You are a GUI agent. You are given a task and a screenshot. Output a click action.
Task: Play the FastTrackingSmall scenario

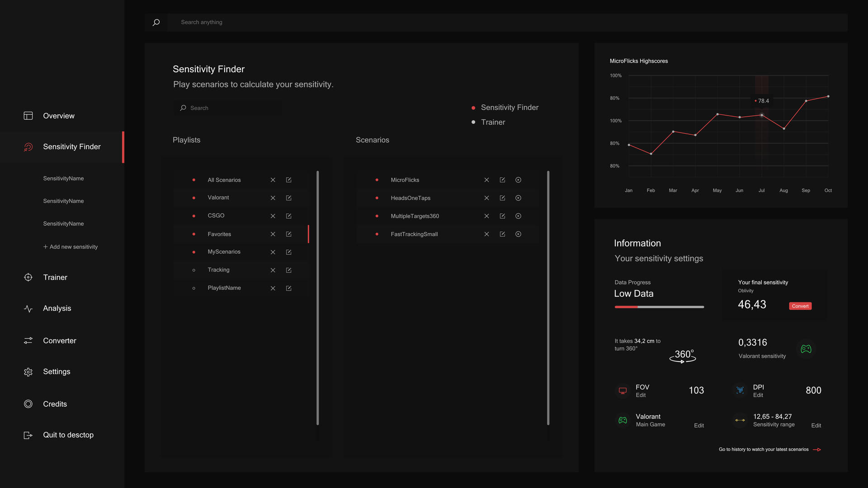[518, 234]
